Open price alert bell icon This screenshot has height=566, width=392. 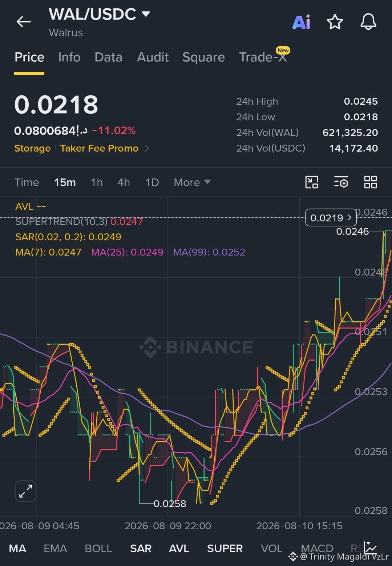pos(368,22)
